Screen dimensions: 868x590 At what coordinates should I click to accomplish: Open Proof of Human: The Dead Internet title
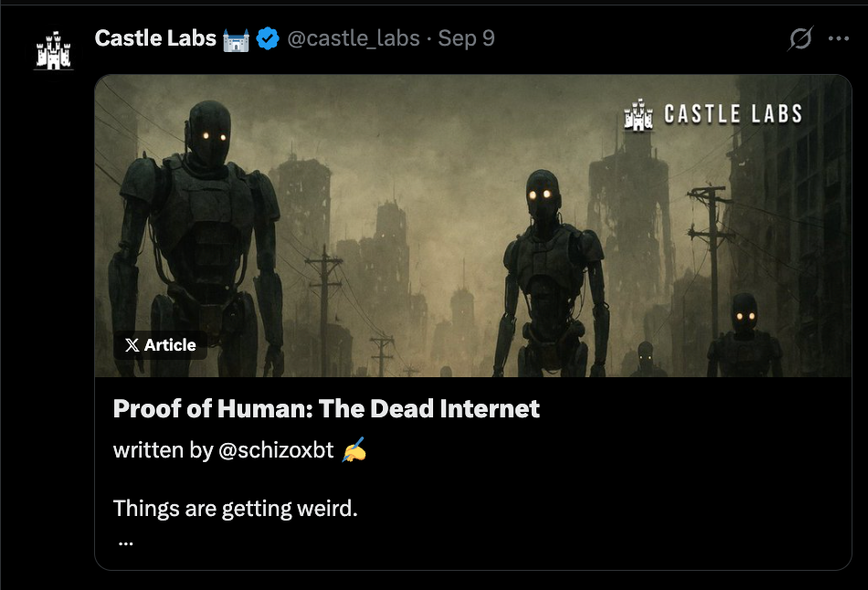(326, 408)
